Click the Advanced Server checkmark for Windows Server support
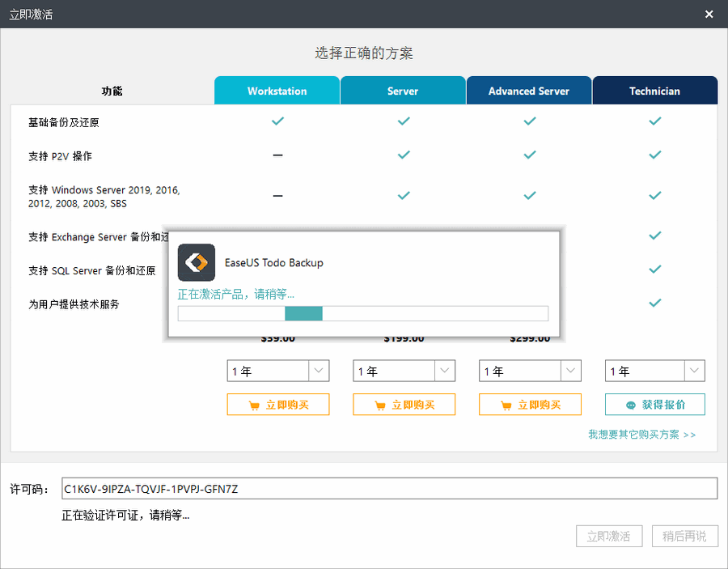Image resolution: width=728 pixels, height=569 pixels. pyautogui.click(x=530, y=195)
